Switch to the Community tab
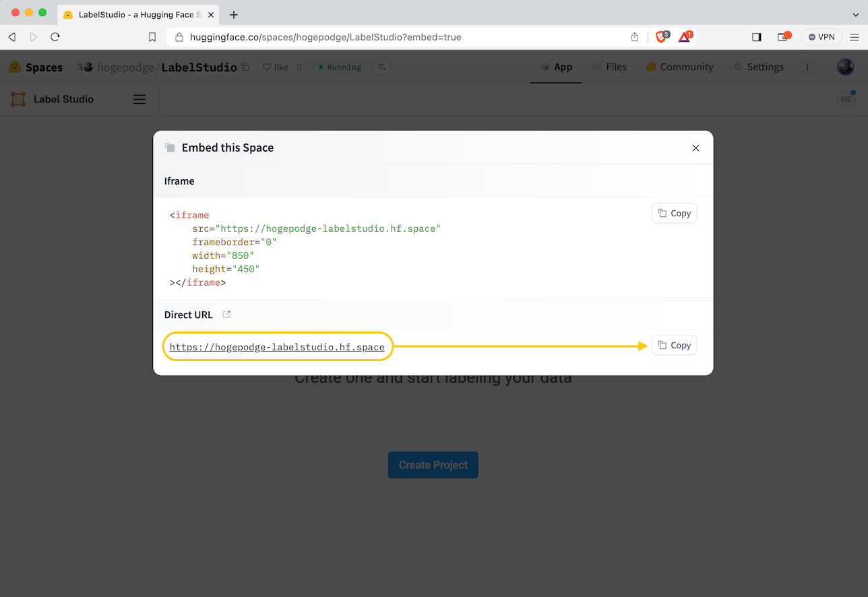 tap(679, 67)
